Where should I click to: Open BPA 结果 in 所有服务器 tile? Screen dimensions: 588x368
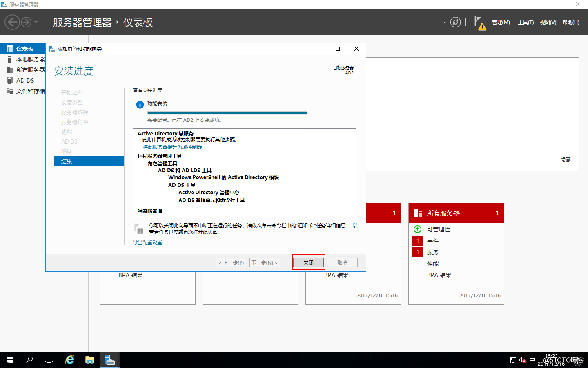coord(439,275)
